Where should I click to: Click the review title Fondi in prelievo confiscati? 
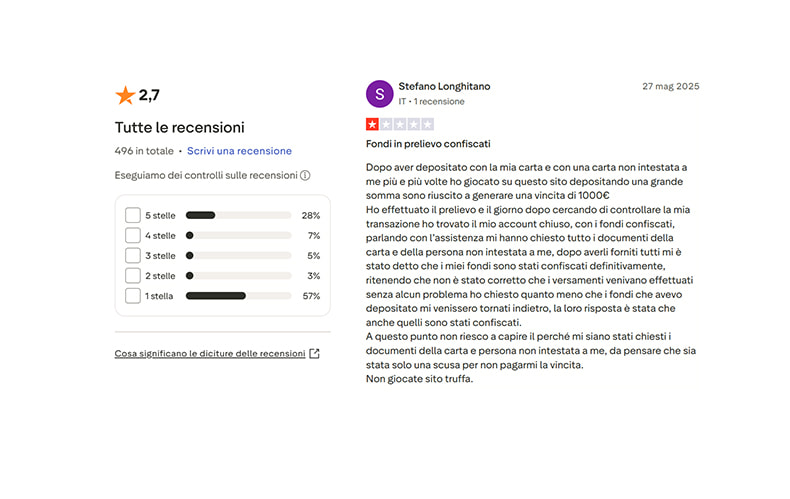428,144
